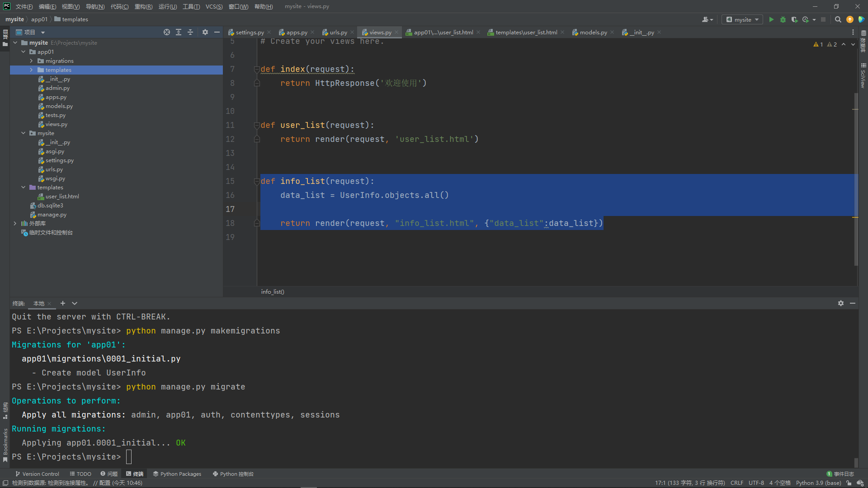This screenshot has height=488, width=868.
Task: Switch to urls.py tab
Action: pyautogui.click(x=338, y=32)
